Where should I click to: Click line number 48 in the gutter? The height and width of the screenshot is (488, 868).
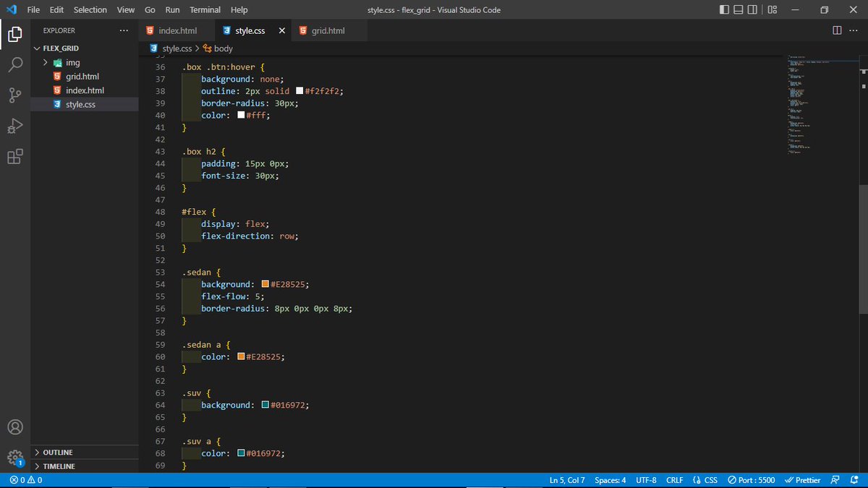click(160, 212)
